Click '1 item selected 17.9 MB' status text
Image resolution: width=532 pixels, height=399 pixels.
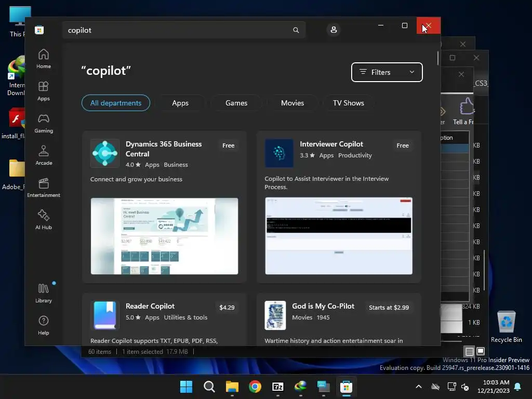click(x=155, y=352)
